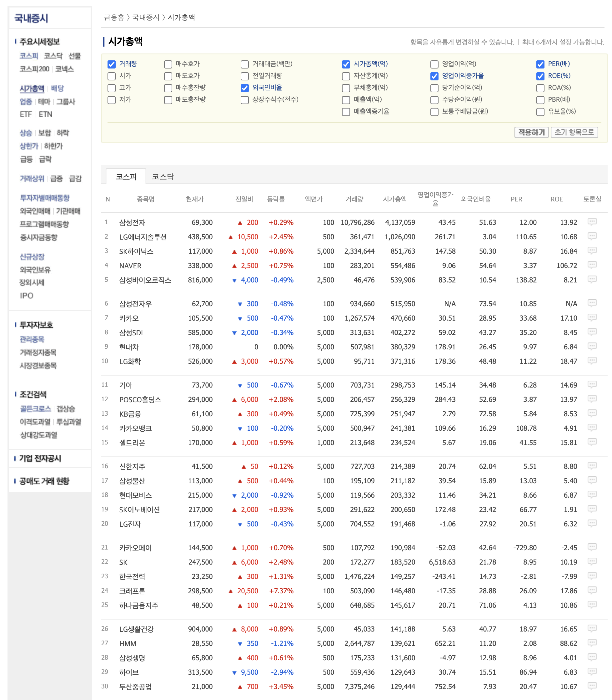Open discussion room icon for NAVER

coord(592,265)
